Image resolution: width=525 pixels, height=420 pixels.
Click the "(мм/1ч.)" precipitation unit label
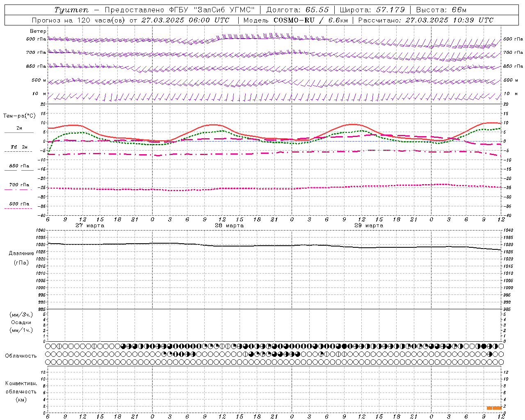[x=21, y=330]
